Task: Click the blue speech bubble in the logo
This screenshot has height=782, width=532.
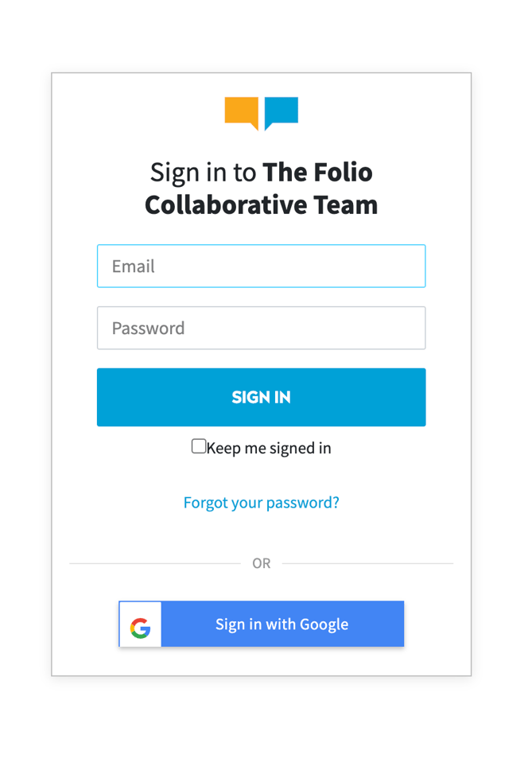Action: pyautogui.click(x=282, y=112)
